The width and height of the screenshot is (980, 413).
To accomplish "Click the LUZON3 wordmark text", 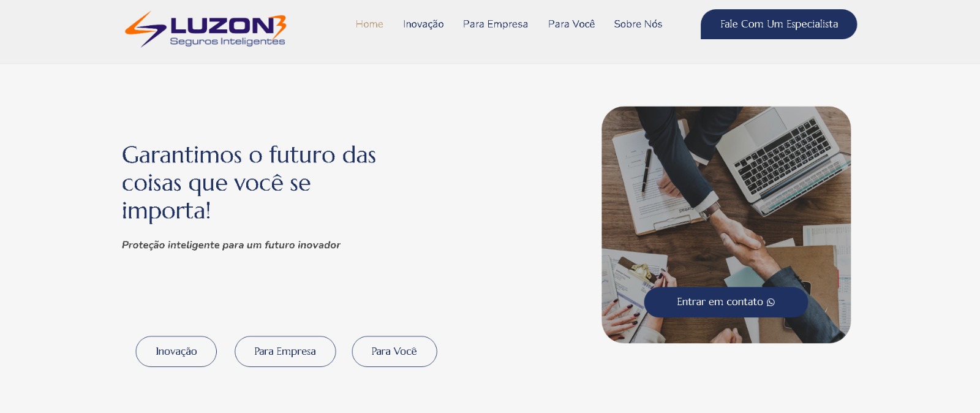I will pyautogui.click(x=228, y=25).
